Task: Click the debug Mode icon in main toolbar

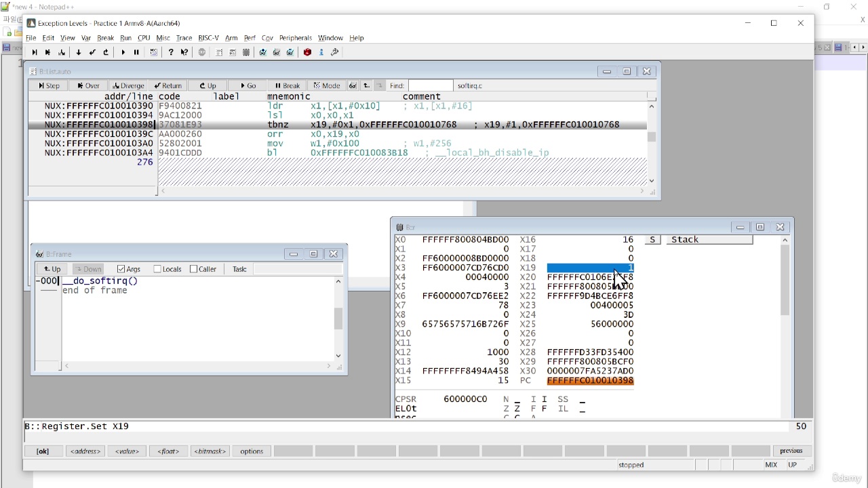Action: pos(153,52)
